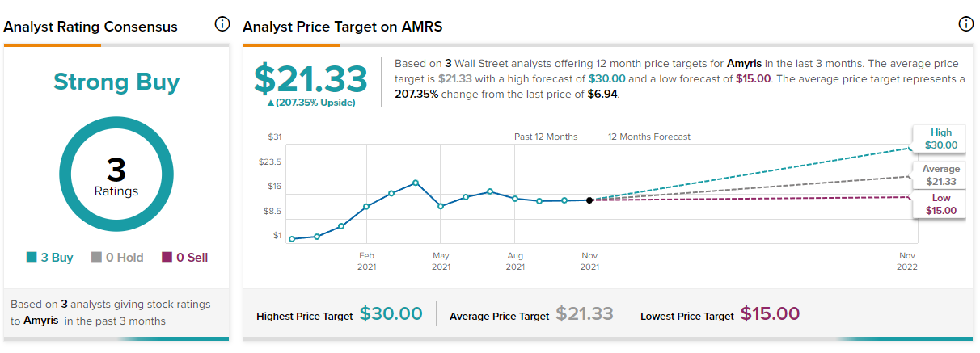
Task: Select the Analyst Rating Consensus heading
Action: 91,27
